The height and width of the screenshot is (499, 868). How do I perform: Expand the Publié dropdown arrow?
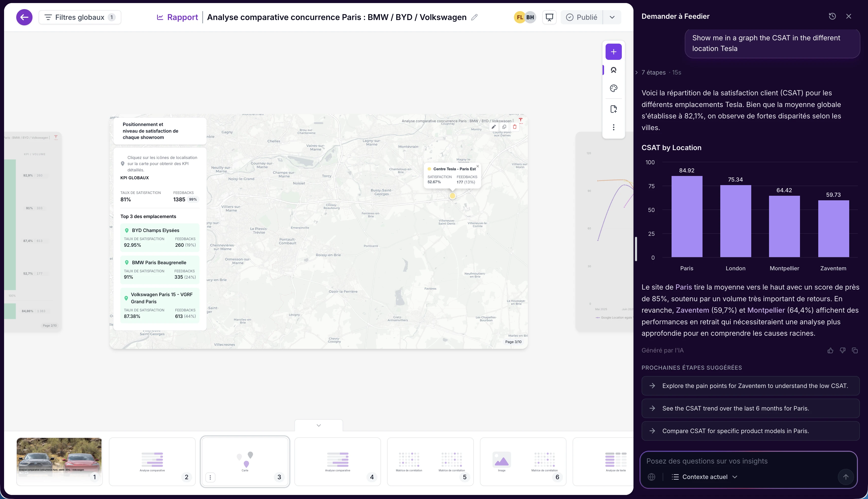tap(612, 17)
